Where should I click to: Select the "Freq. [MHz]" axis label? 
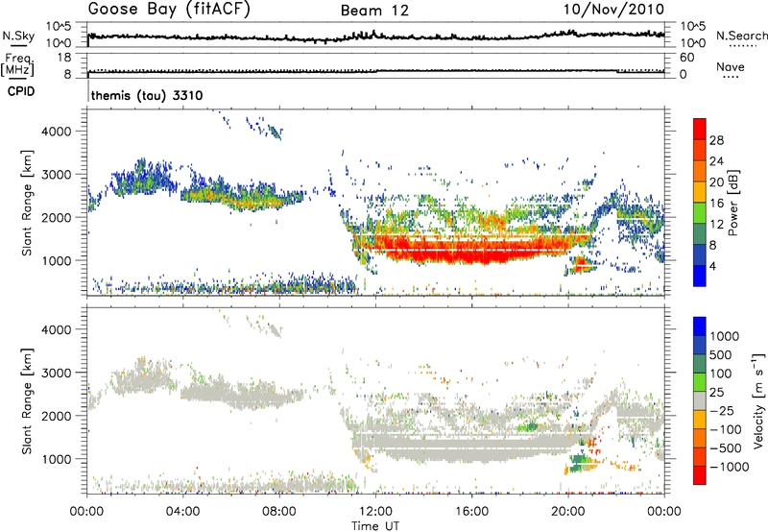point(18,64)
